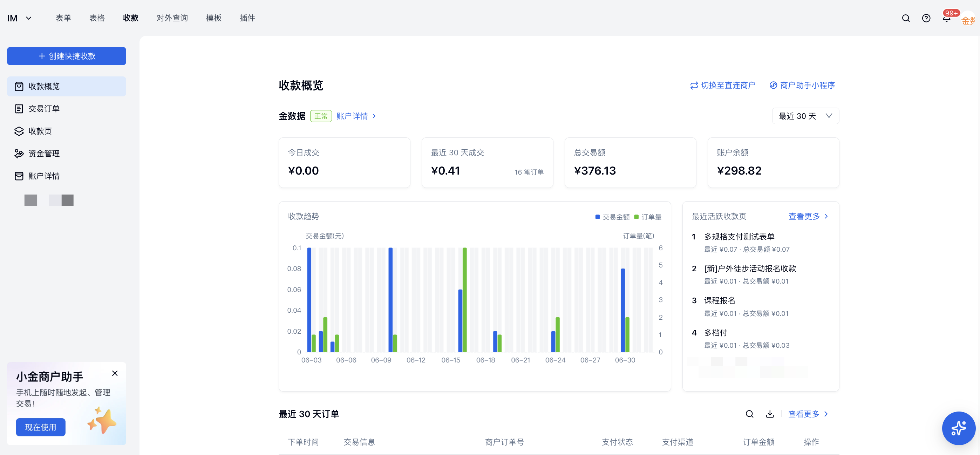Click the 账户详情 sidebar icon
980x455 pixels.
[x=19, y=176]
